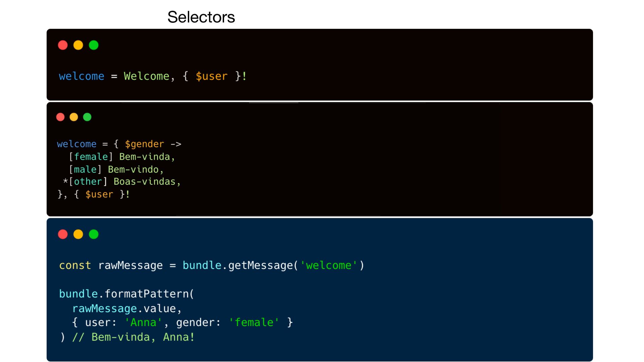Click the red dot in the middle code window
Screen dimensions: 644x362
pos(60,117)
